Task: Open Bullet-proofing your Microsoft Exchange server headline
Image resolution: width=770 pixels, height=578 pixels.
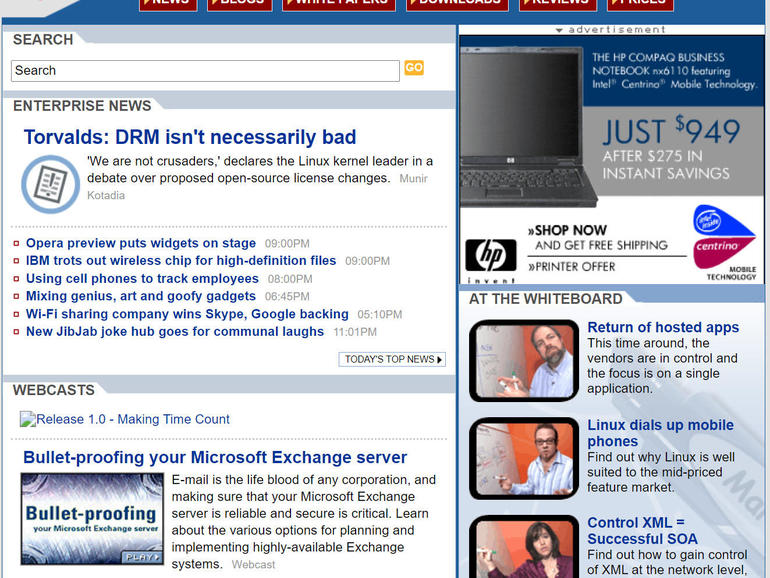Action: (x=215, y=457)
